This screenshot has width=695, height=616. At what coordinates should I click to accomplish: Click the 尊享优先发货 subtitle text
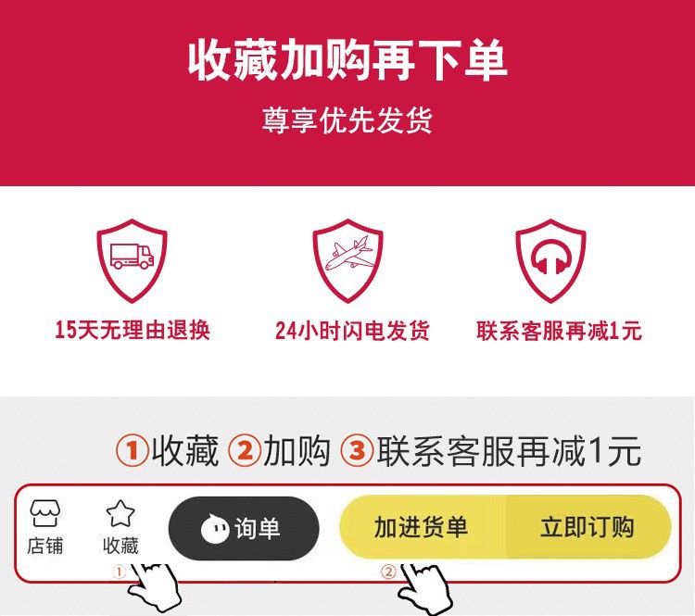coord(347,119)
